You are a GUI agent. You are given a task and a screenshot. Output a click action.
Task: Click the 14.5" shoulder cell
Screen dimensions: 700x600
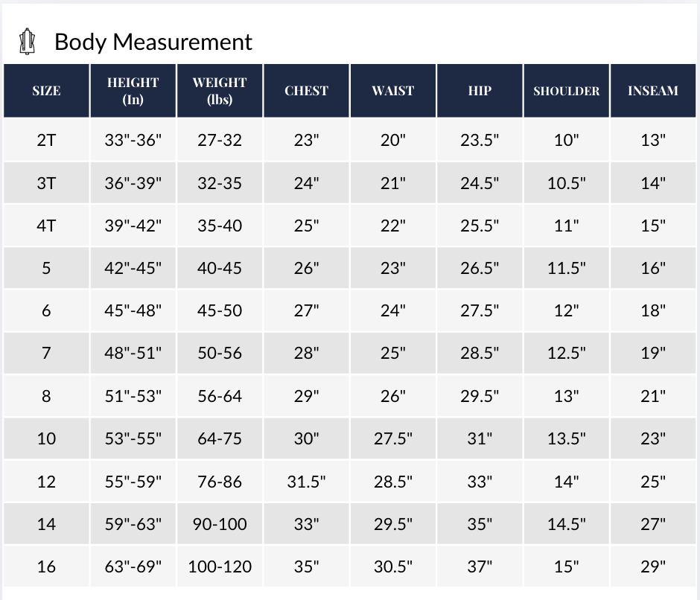coord(566,523)
